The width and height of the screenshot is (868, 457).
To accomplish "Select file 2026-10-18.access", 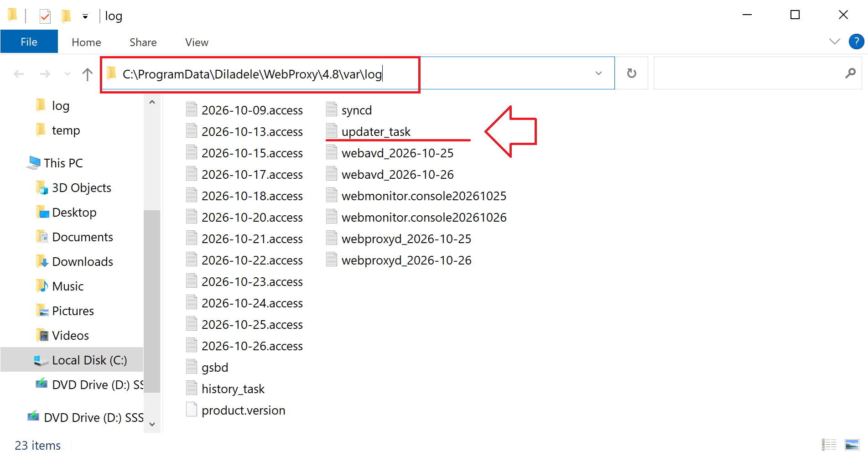I will [245, 196].
